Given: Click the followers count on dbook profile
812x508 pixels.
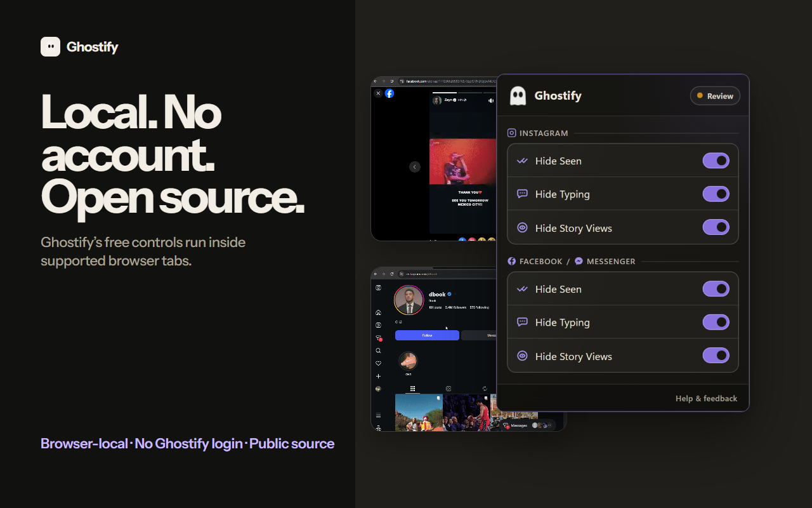Looking at the screenshot, I should tap(455, 307).
